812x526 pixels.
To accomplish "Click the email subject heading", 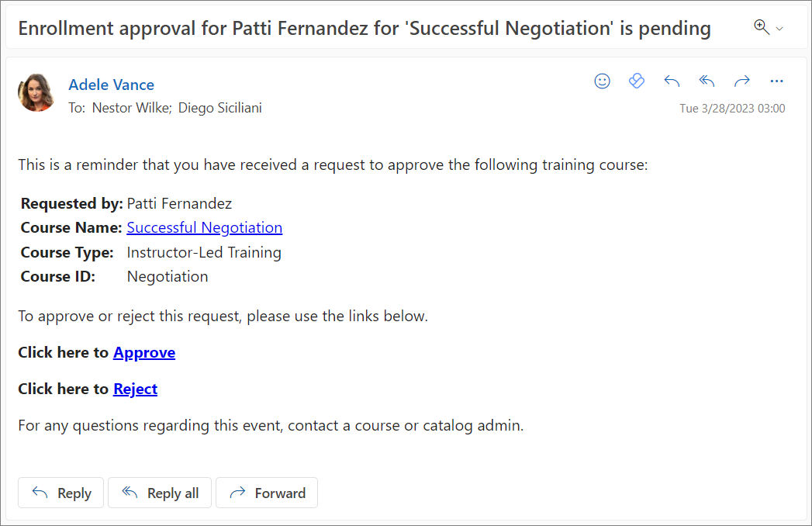I will click(365, 29).
